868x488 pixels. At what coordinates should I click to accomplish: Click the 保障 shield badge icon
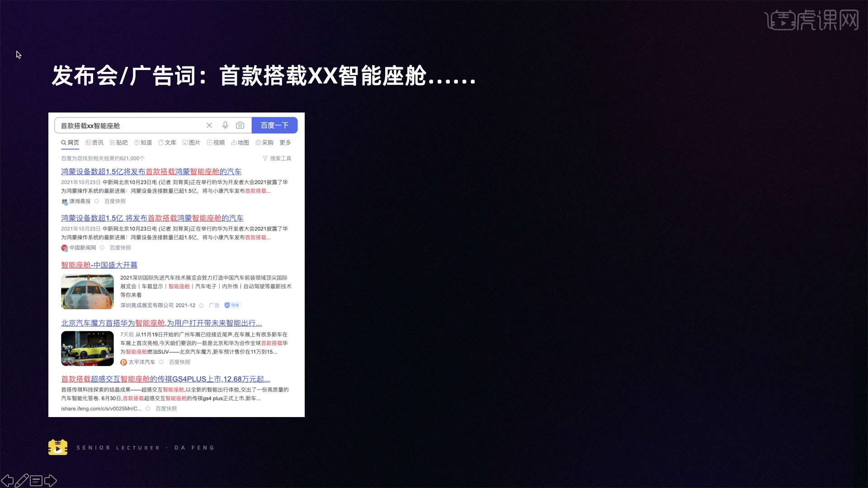[233, 305]
